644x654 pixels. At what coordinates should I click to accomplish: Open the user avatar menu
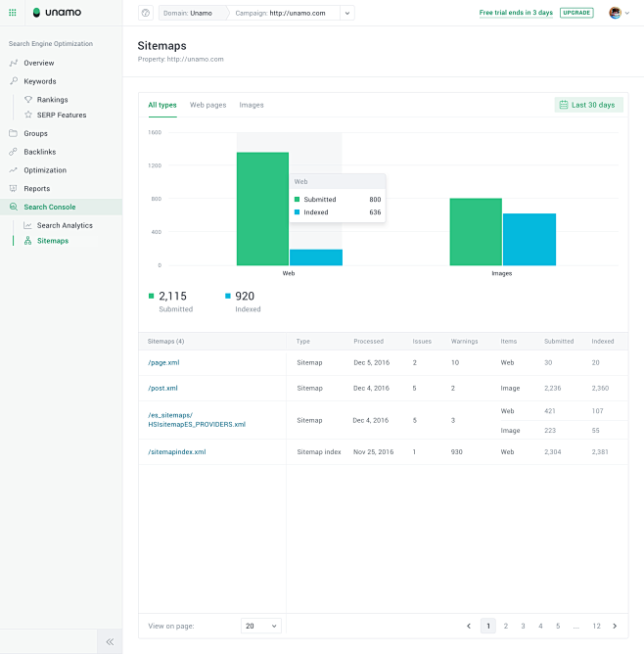tap(615, 13)
